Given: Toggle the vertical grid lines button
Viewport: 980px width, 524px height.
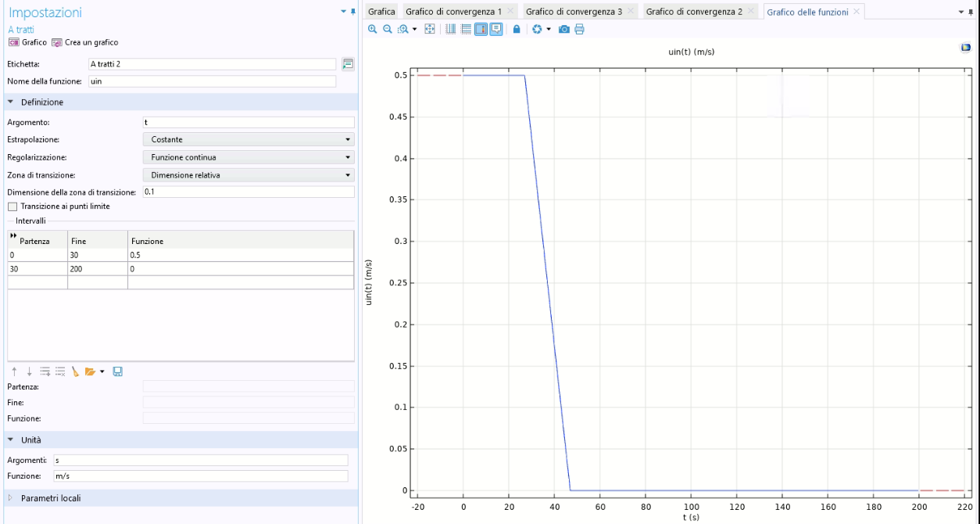Looking at the screenshot, I should point(451,29).
